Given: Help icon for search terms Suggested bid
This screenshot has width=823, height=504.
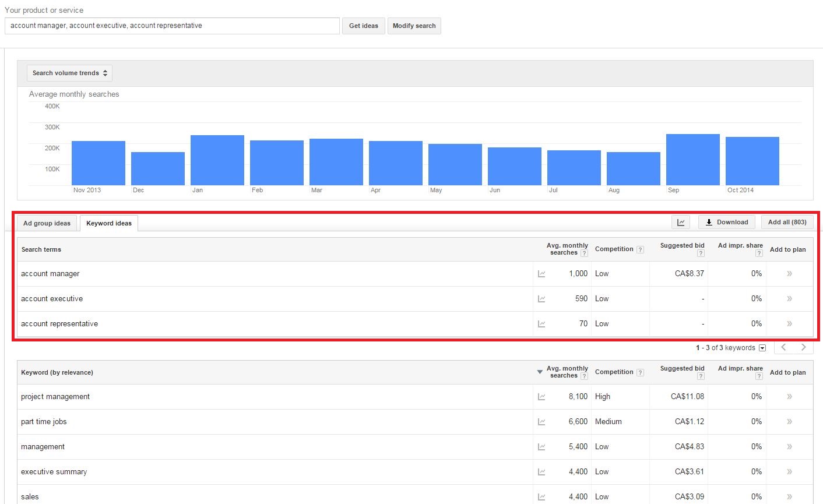Looking at the screenshot, I should point(701,253).
